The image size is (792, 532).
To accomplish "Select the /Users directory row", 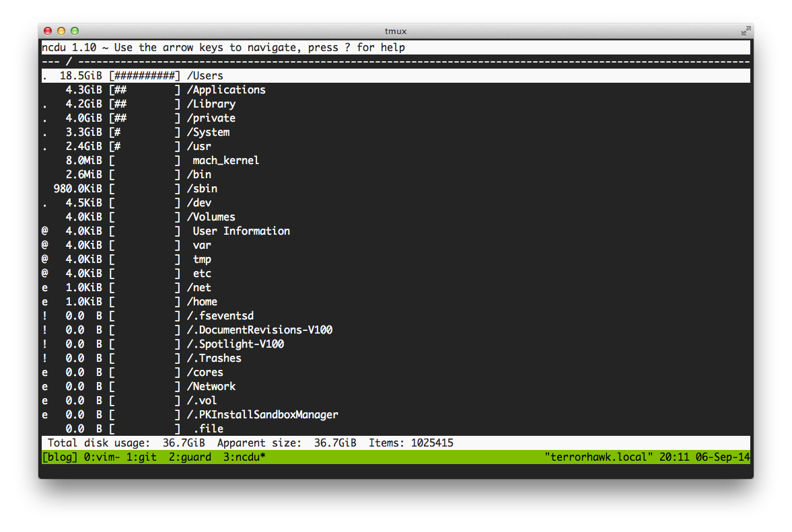I will point(396,76).
